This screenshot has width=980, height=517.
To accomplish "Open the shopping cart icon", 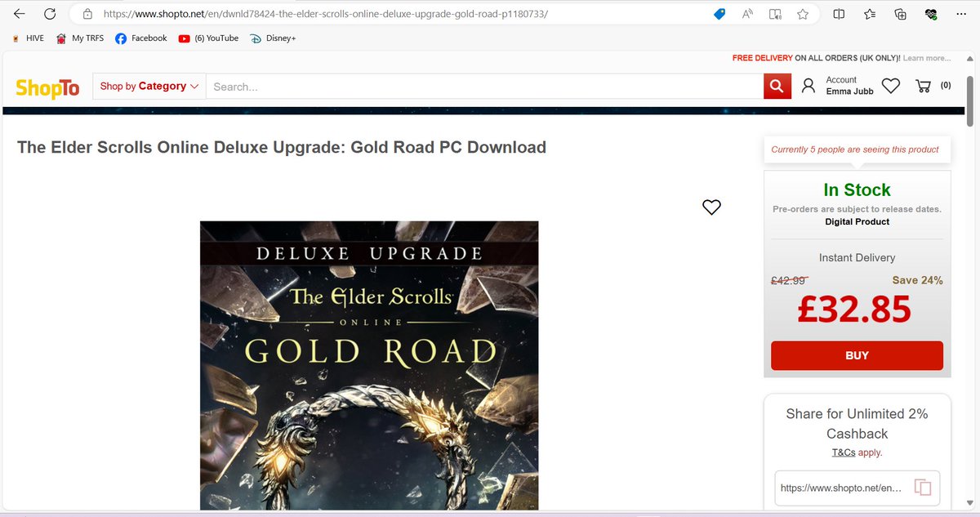I will [924, 86].
